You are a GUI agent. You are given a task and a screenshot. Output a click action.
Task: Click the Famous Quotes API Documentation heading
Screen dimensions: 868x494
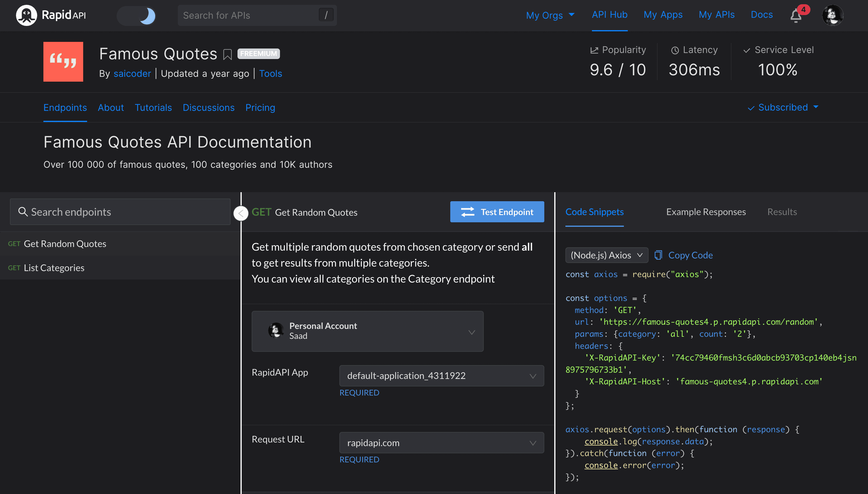177,142
